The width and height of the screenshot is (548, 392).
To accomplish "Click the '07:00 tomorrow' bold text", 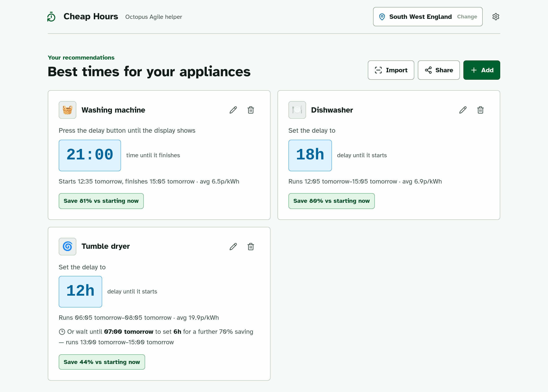I will click(x=128, y=332).
